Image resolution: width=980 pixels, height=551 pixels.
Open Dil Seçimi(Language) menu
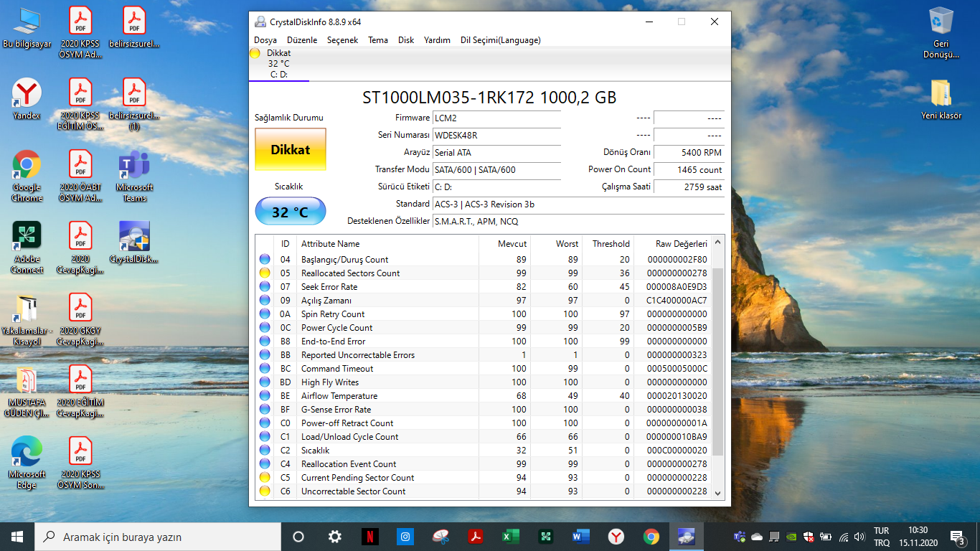coord(501,40)
